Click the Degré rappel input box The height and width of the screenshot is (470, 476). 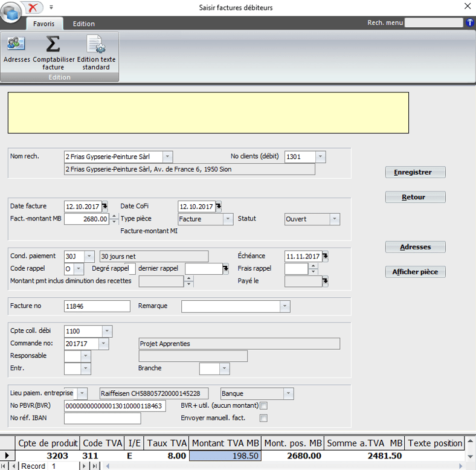click(132, 269)
